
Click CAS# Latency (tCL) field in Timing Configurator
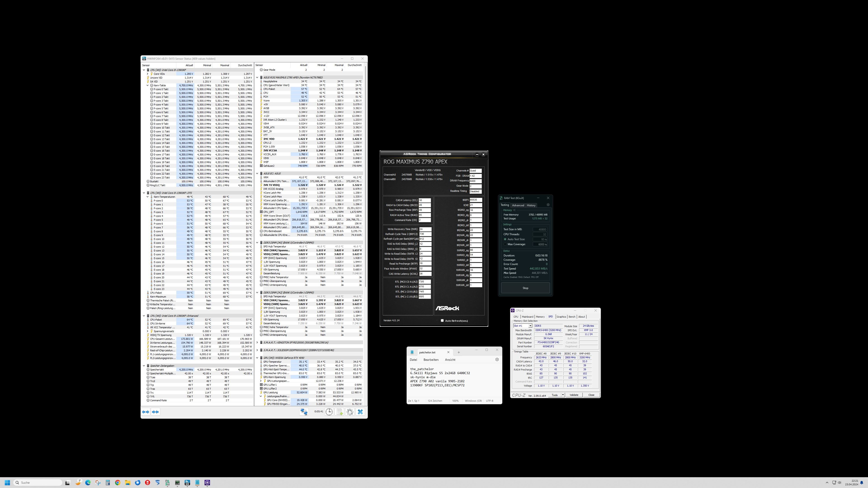click(425, 200)
